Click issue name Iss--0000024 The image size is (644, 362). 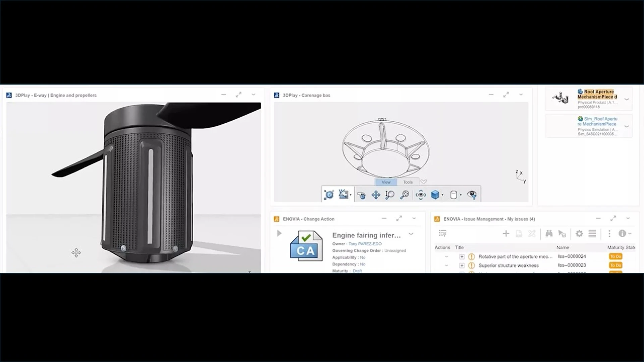pyautogui.click(x=572, y=256)
